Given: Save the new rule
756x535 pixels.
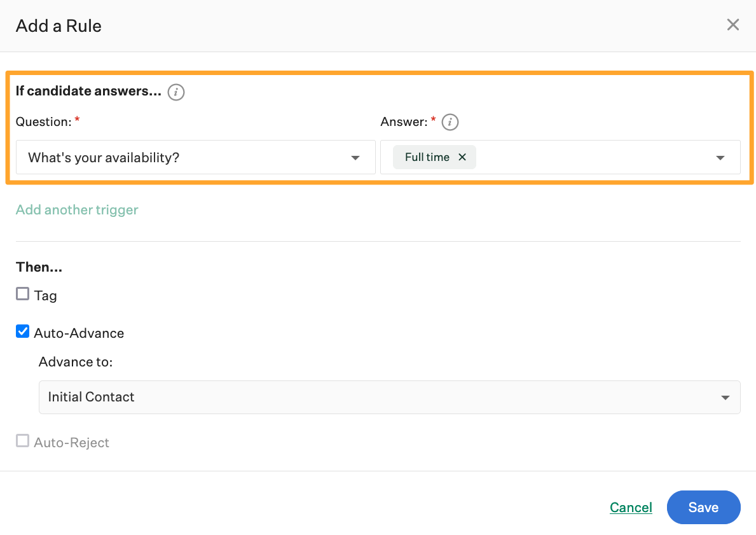Looking at the screenshot, I should point(703,507).
